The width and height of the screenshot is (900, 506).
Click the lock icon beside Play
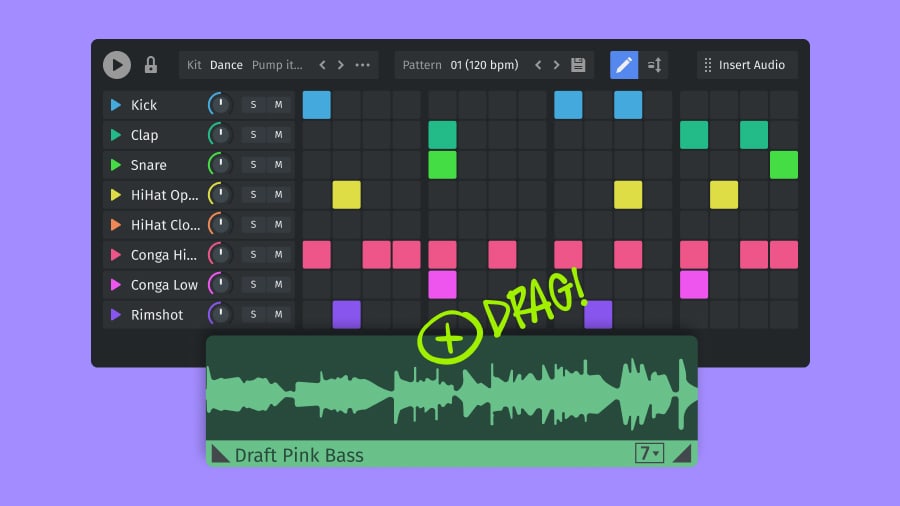pyautogui.click(x=151, y=65)
